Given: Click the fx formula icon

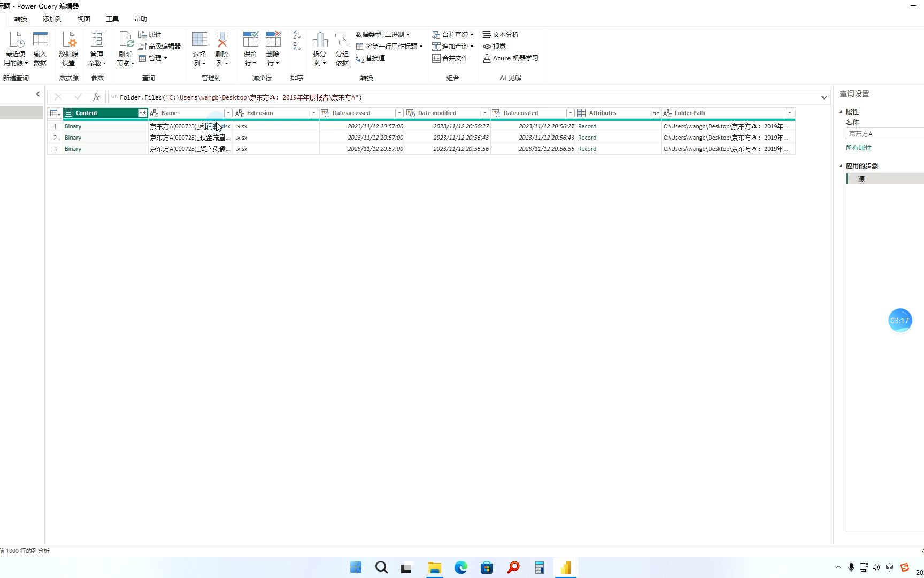Looking at the screenshot, I should [x=96, y=97].
